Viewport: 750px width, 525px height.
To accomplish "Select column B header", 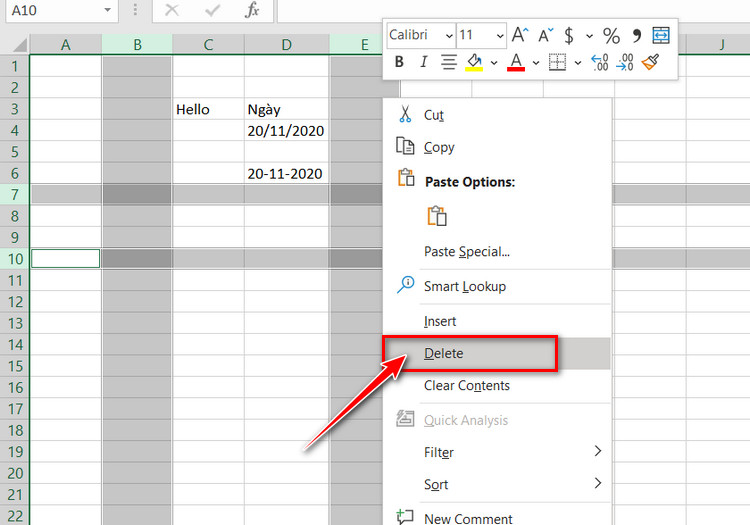I will pyautogui.click(x=137, y=45).
